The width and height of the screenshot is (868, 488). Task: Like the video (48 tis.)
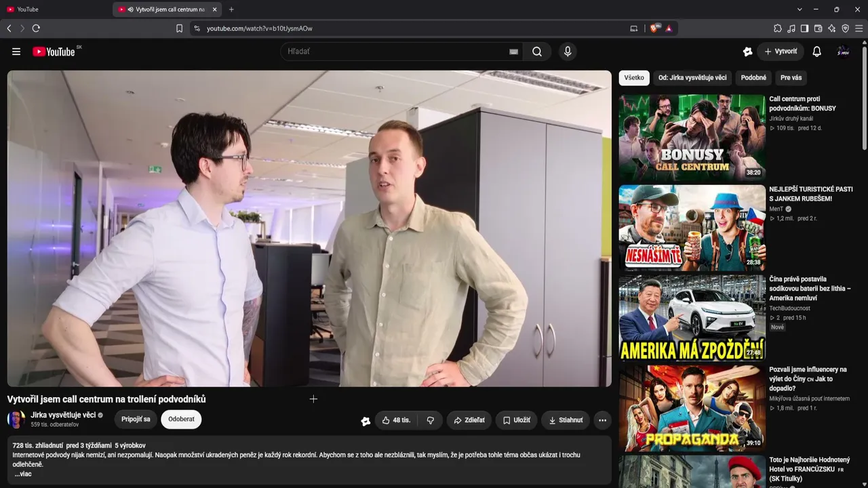coord(396,420)
